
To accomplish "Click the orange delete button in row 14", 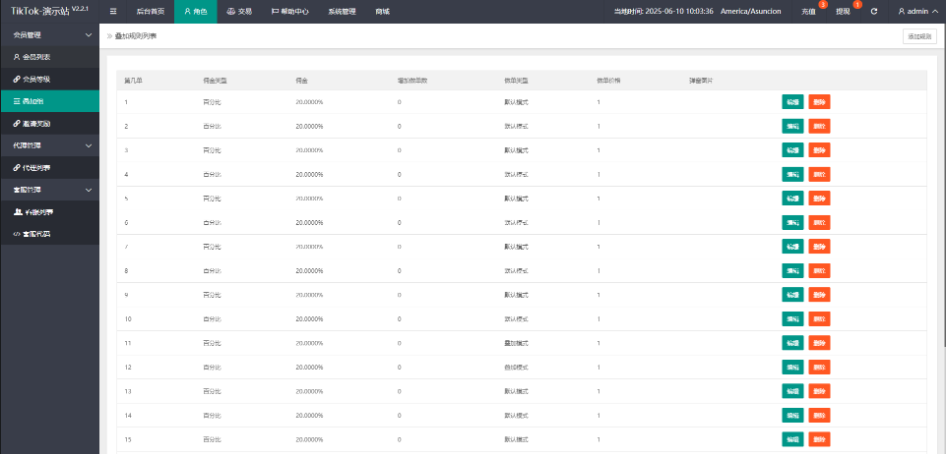I will tap(819, 415).
